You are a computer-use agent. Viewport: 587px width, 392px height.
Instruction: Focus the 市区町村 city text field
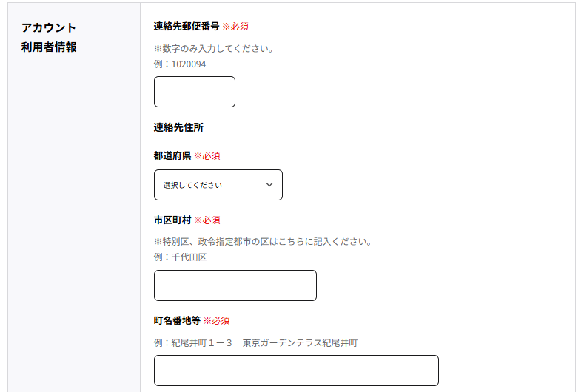(235, 285)
